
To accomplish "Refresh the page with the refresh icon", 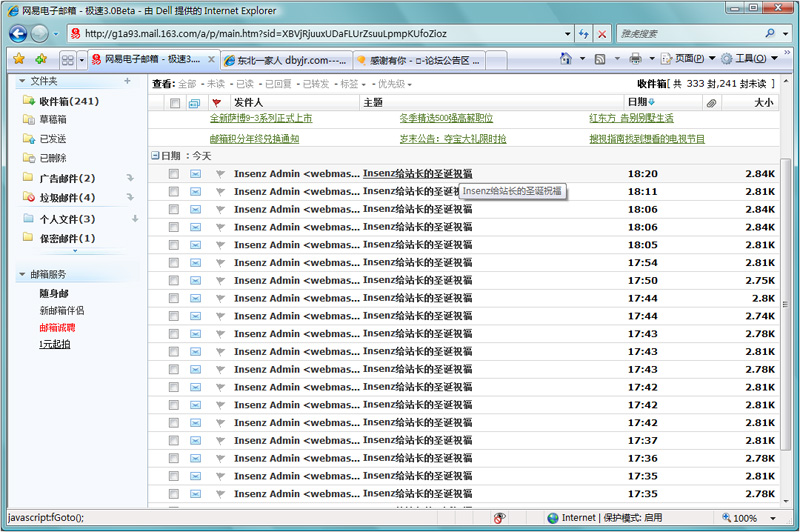I will [x=583, y=34].
